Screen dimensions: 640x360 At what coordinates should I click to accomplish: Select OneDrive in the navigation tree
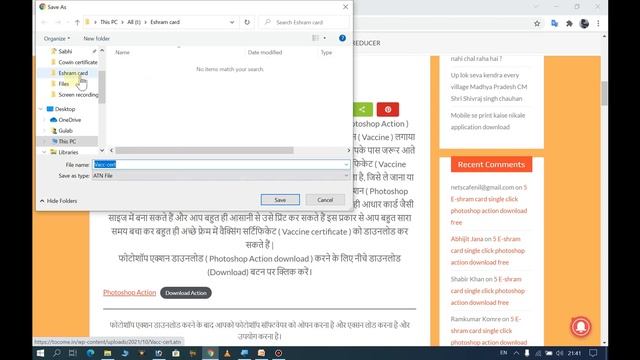coord(69,120)
